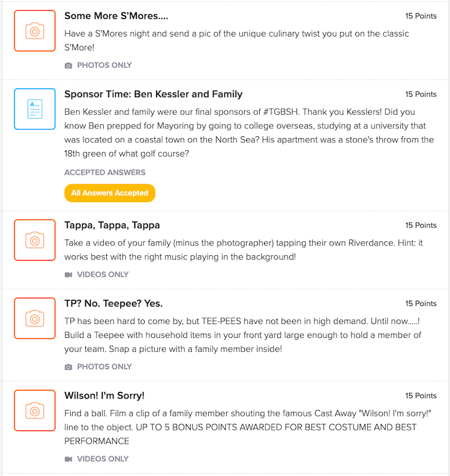The image size is (450, 476).
Task: Click video camera glyph beside Wilson VIDEOS ONLY
Action: click(x=68, y=459)
